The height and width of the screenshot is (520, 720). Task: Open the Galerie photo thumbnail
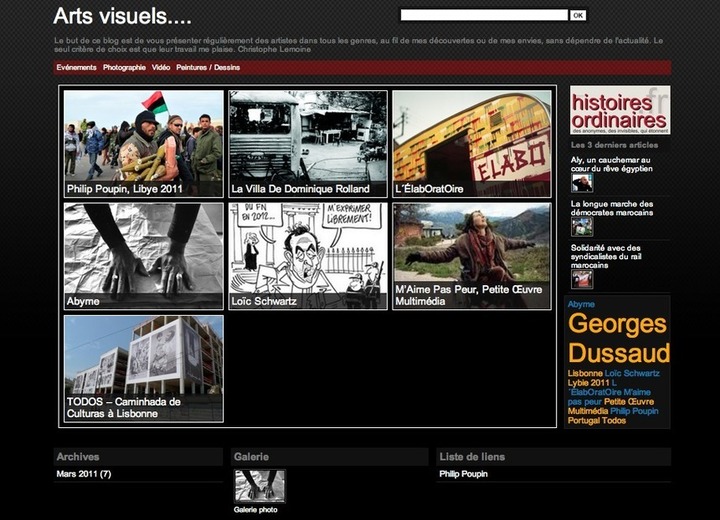pyautogui.click(x=259, y=486)
